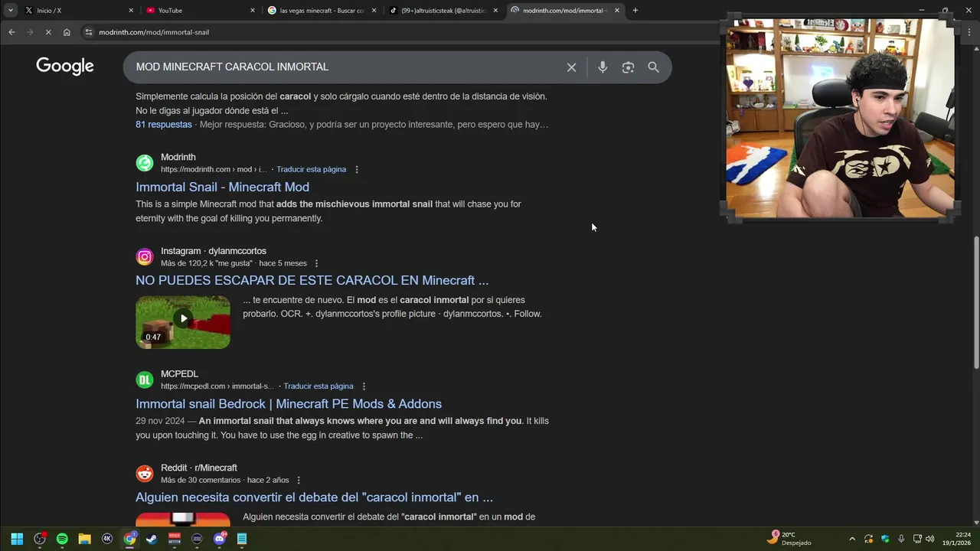Translate the Modrinth page via Traducir esta página

click(311, 169)
